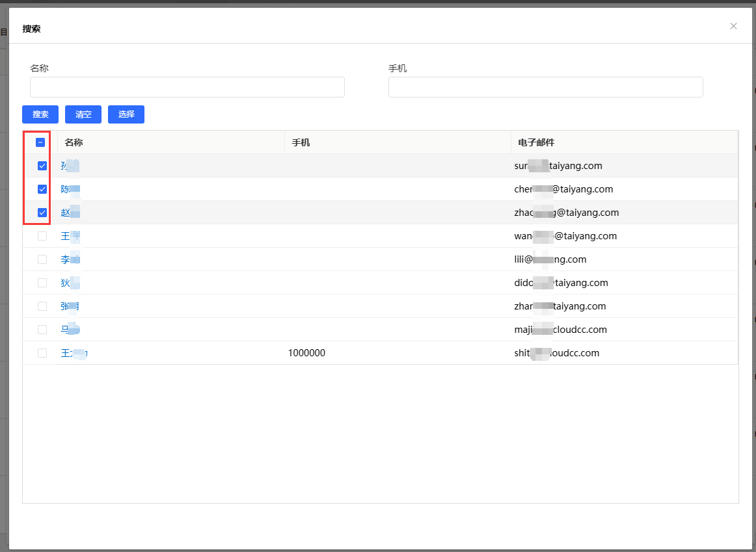Click the 手机 search input field
Image resolution: width=756 pixels, height=552 pixels.
[545, 87]
